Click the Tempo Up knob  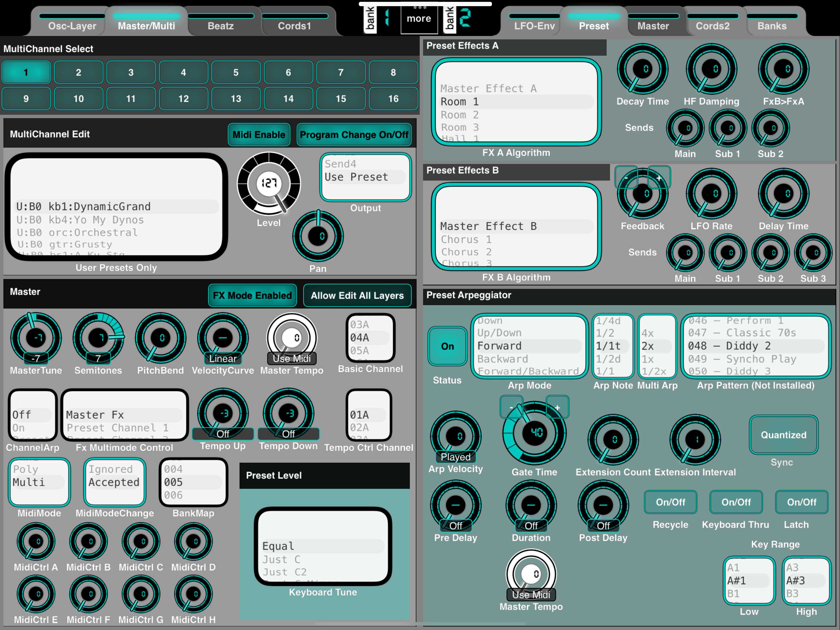[223, 413]
